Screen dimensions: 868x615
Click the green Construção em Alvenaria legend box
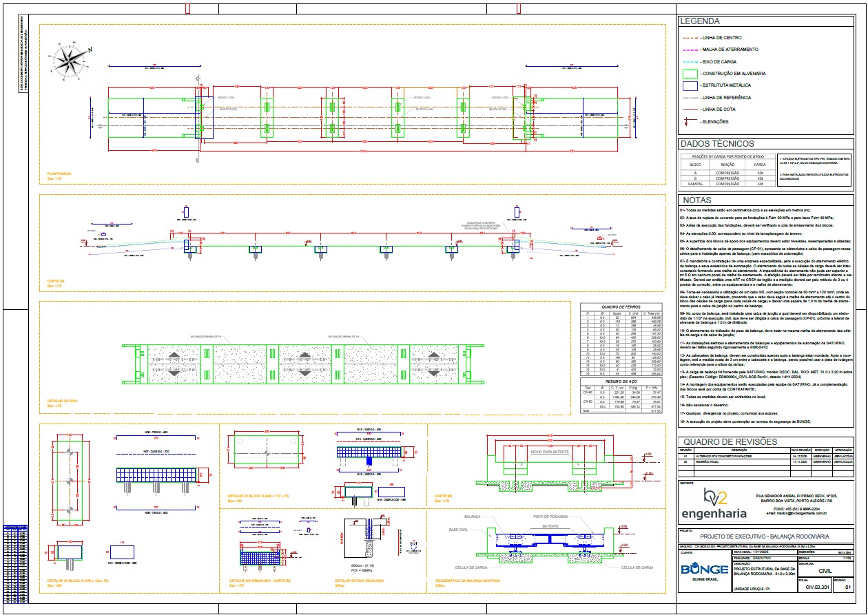tap(690, 73)
